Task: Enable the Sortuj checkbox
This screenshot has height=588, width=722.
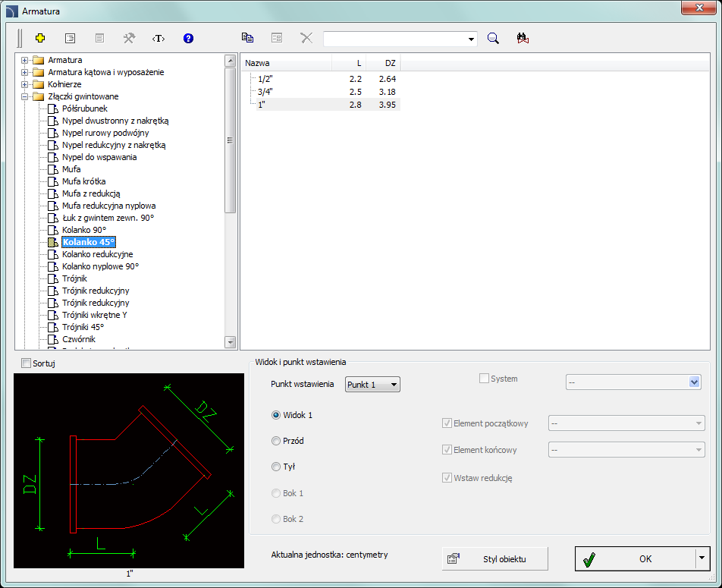Action: pyautogui.click(x=27, y=363)
